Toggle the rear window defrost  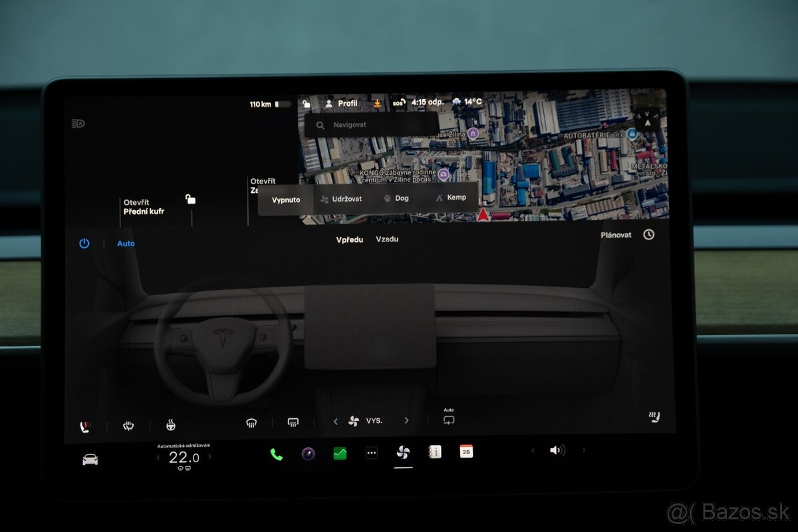pyautogui.click(x=293, y=422)
